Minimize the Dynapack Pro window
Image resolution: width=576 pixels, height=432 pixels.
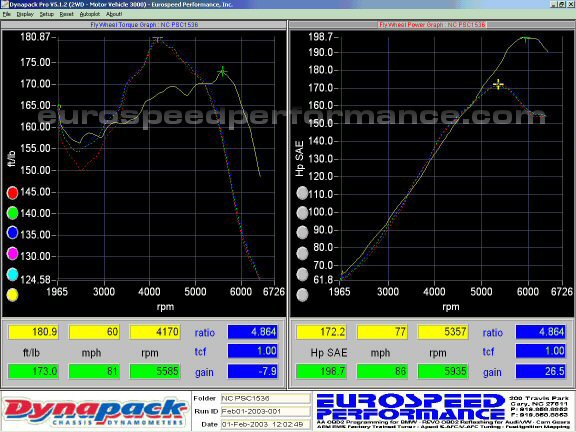tap(554, 4)
